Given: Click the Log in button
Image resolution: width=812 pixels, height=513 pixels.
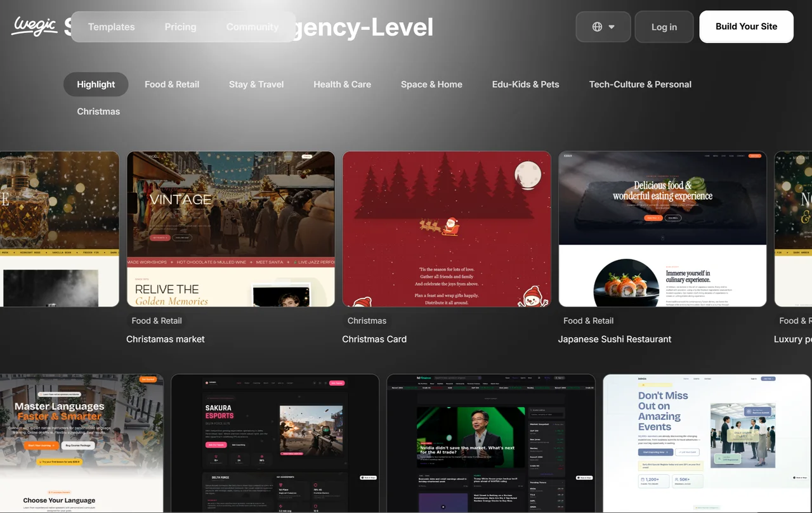Looking at the screenshot, I should click(664, 27).
